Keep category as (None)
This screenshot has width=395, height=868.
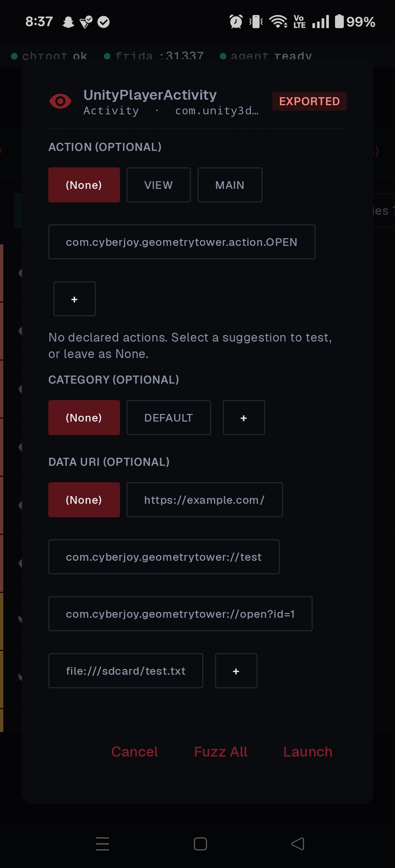[84, 417]
